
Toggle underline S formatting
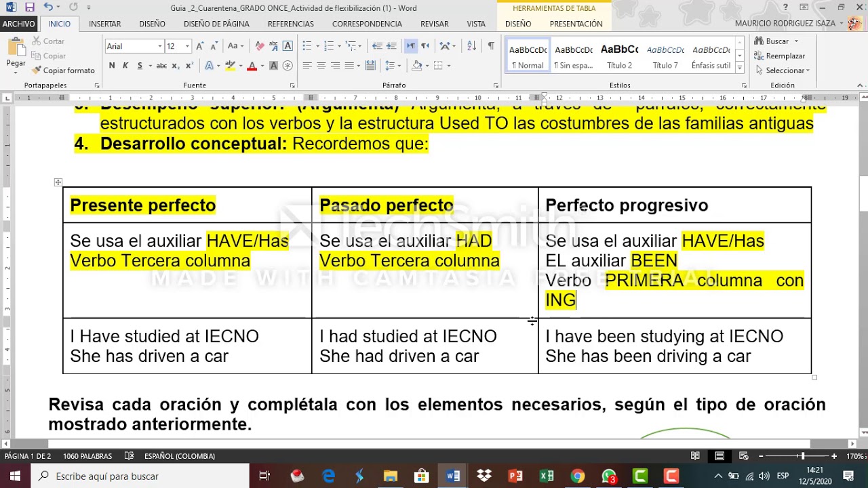coord(140,66)
